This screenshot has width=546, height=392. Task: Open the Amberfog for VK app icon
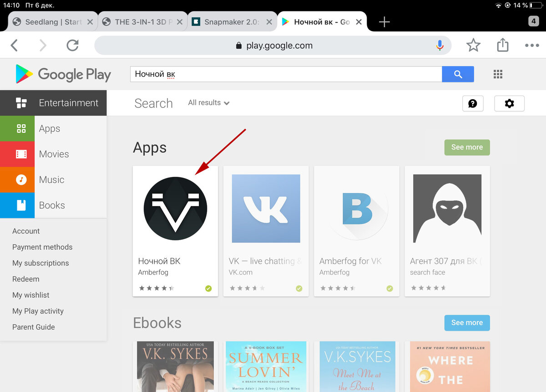pyautogui.click(x=357, y=208)
